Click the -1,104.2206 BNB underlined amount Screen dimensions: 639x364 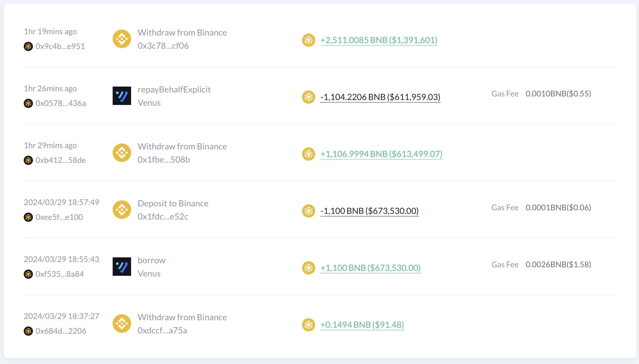pyautogui.click(x=380, y=97)
